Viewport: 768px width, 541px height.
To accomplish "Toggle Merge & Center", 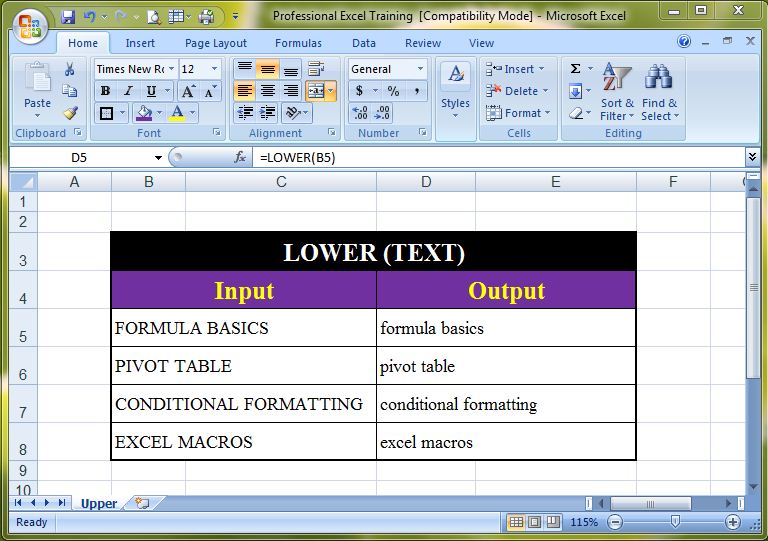I will (x=315, y=91).
